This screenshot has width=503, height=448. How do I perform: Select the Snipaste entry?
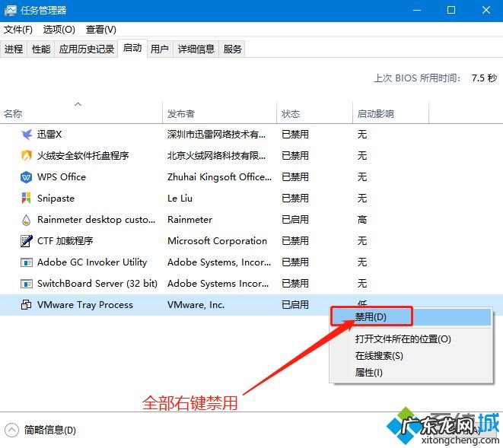pyautogui.click(x=56, y=199)
